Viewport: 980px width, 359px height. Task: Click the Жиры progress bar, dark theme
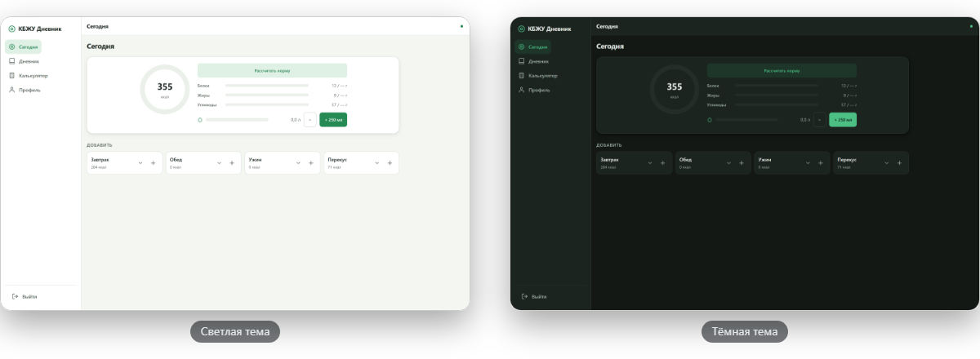777,95
